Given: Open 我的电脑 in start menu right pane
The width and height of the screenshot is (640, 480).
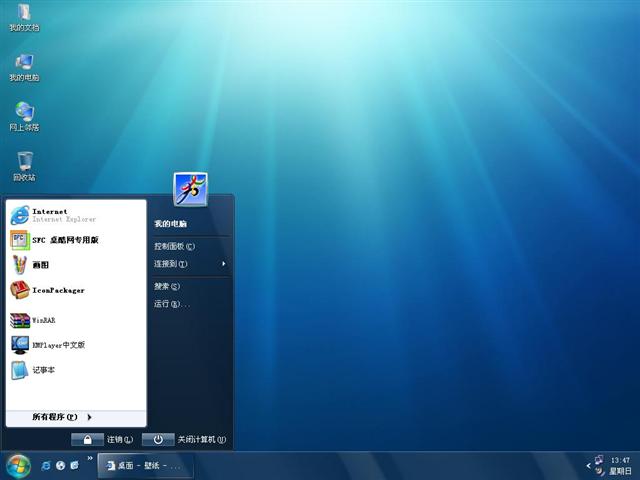Looking at the screenshot, I should (191, 224).
